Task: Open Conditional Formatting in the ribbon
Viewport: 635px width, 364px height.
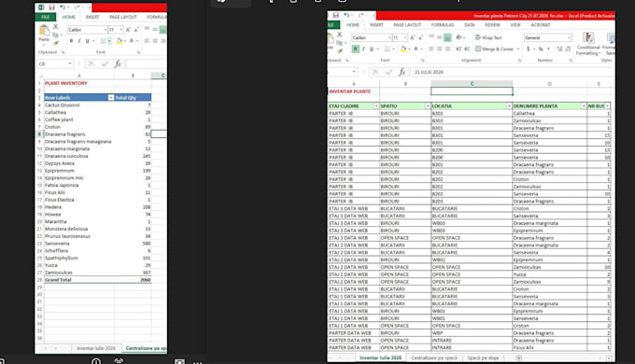Action: point(588,44)
